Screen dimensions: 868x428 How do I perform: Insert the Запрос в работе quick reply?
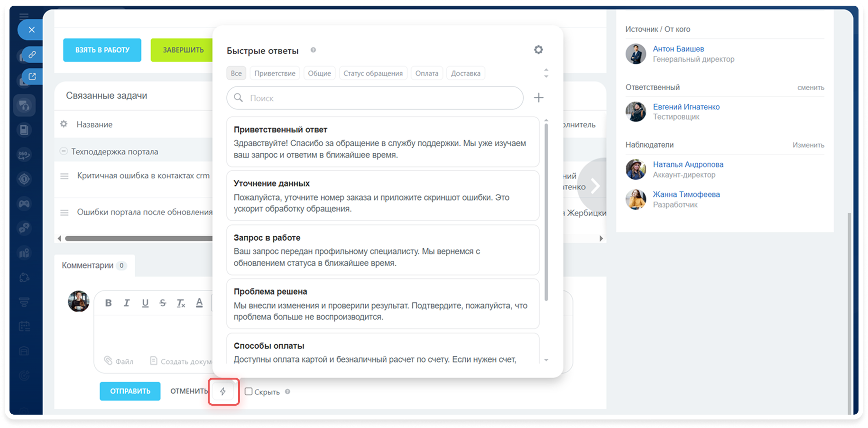click(x=383, y=250)
